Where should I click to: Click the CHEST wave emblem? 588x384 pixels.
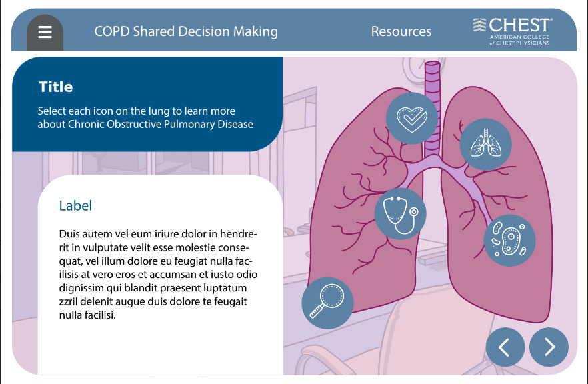pyautogui.click(x=479, y=25)
